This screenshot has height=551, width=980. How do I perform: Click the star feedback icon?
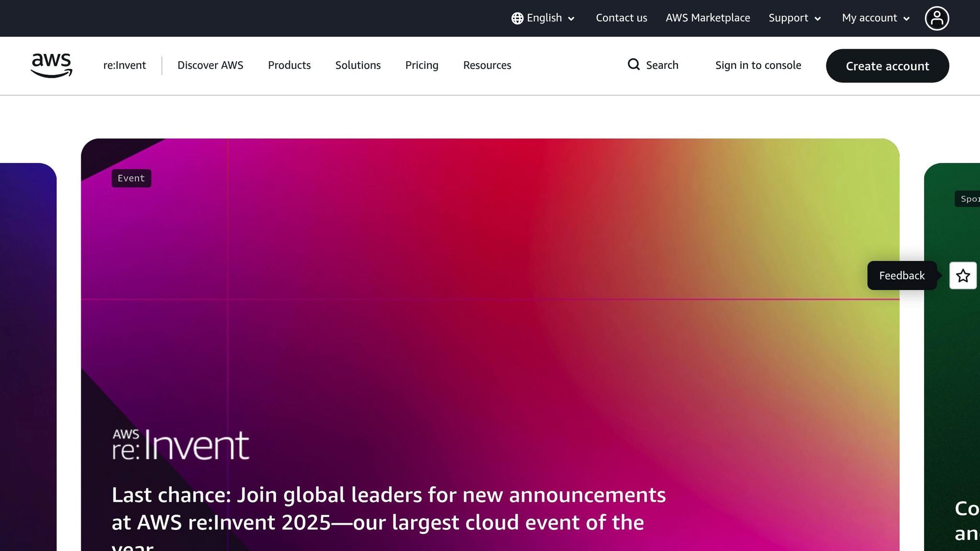point(963,275)
